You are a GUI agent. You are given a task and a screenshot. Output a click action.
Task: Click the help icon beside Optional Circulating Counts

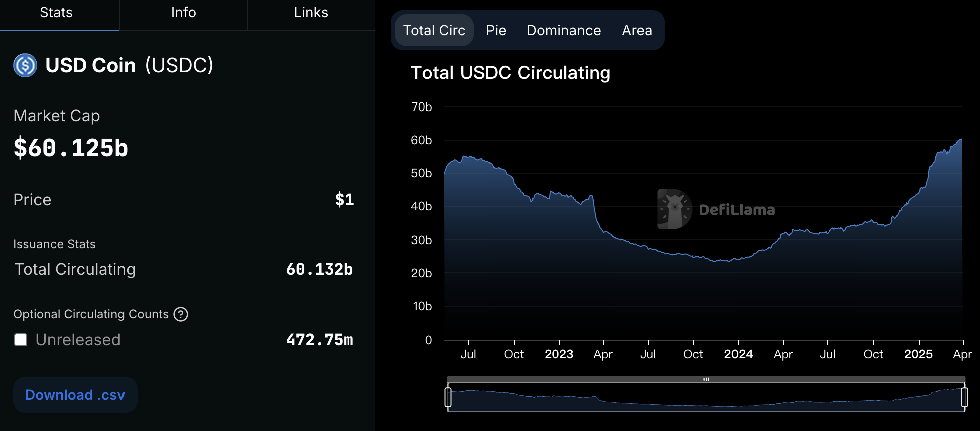point(181,314)
